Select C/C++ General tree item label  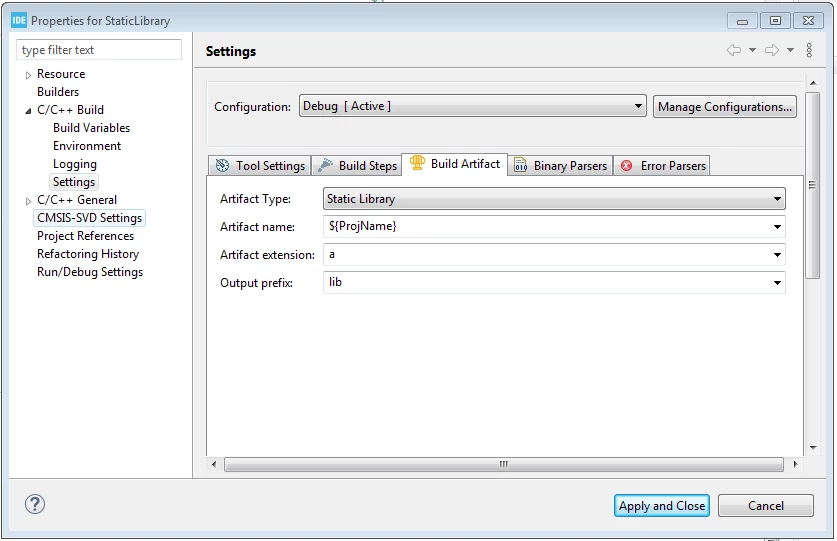77,200
